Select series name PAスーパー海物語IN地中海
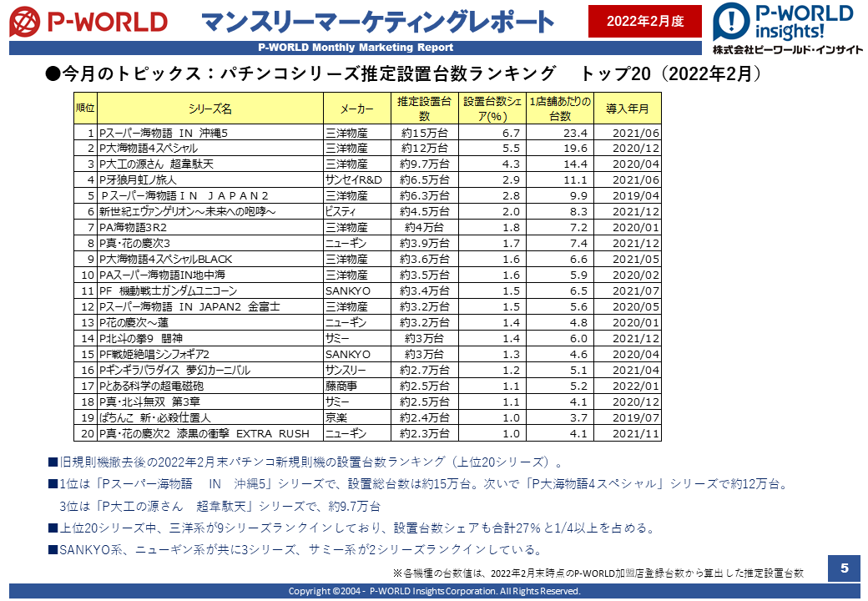 pos(162,275)
